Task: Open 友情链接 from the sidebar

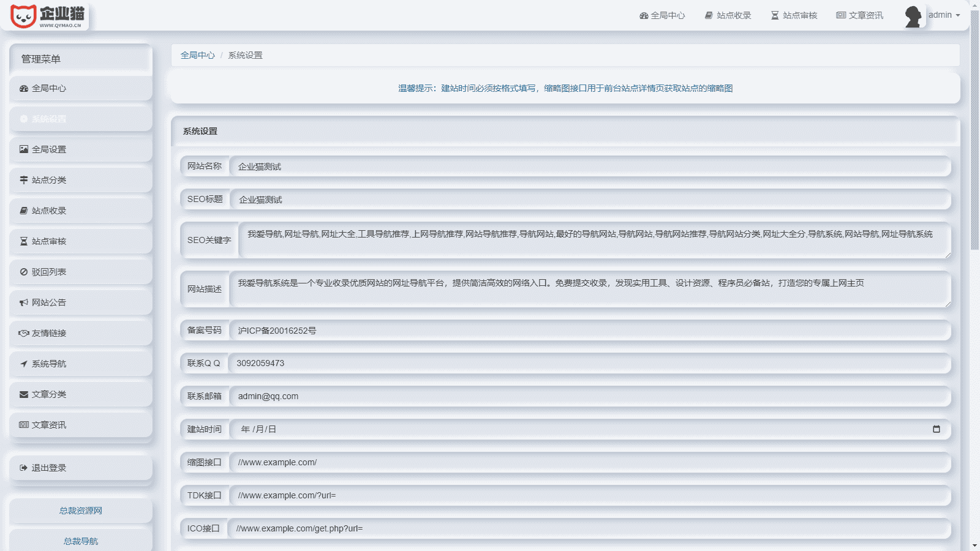Action: click(81, 333)
